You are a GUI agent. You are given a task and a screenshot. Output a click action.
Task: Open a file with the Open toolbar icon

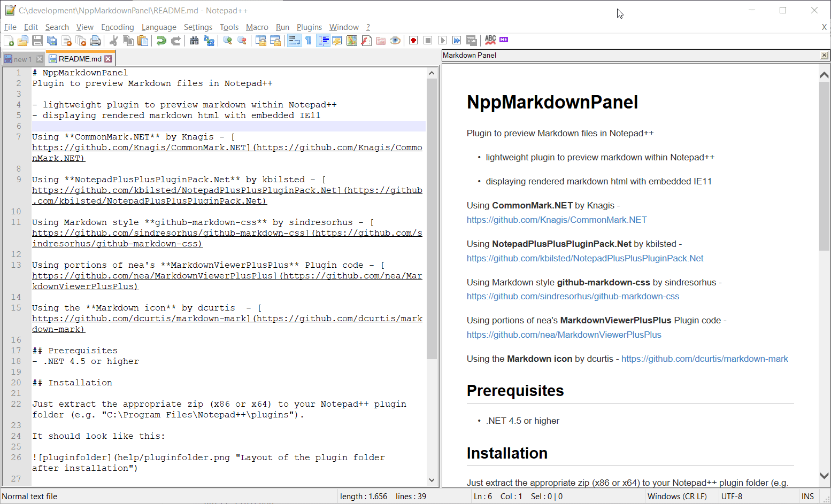[x=23, y=41]
